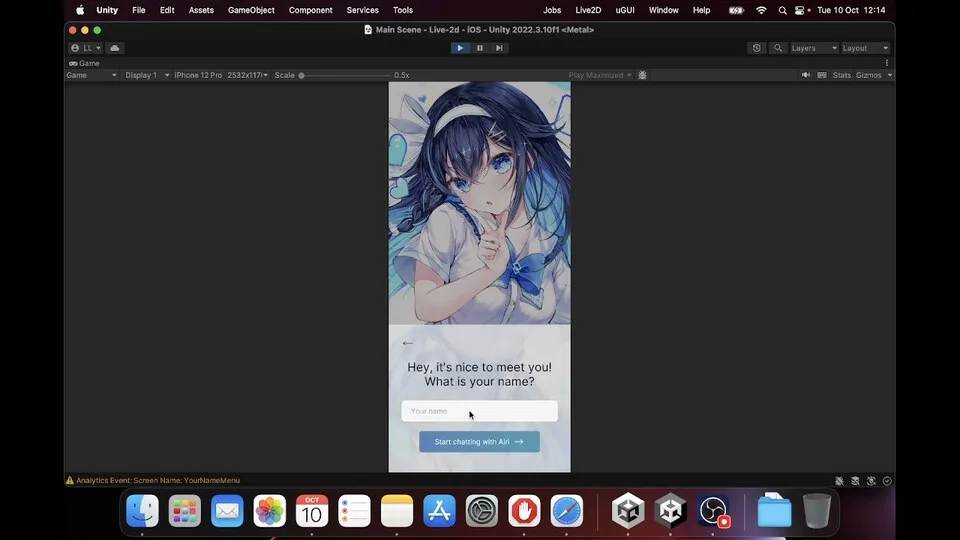Open the Help menu
The image size is (960, 540).
(x=702, y=10)
